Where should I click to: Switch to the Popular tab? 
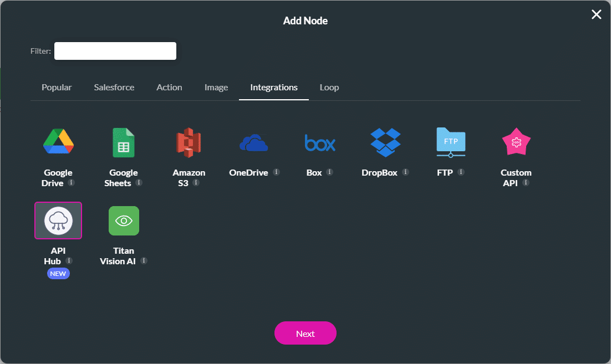pos(56,87)
